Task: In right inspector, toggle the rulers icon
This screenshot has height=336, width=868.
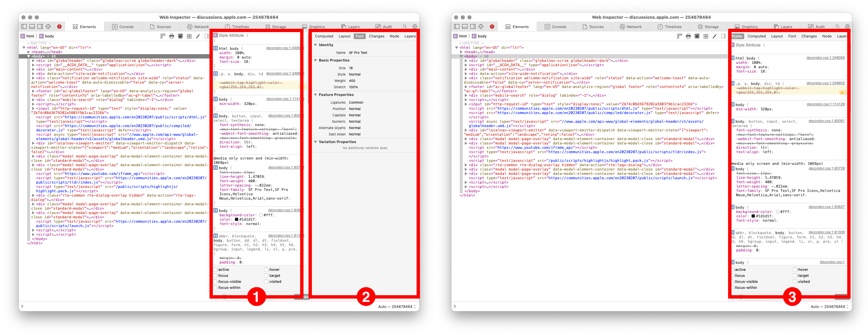Action: coord(680,36)
